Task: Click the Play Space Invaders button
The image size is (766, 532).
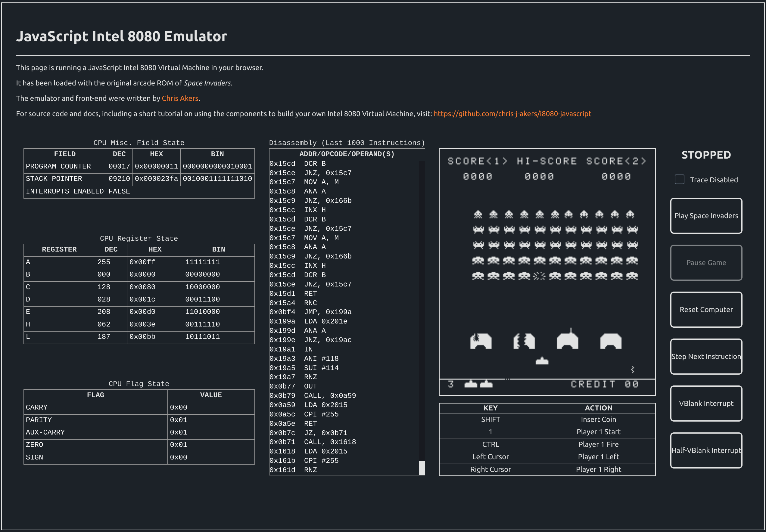Action: pyautogui.click(x=706, y=216)
